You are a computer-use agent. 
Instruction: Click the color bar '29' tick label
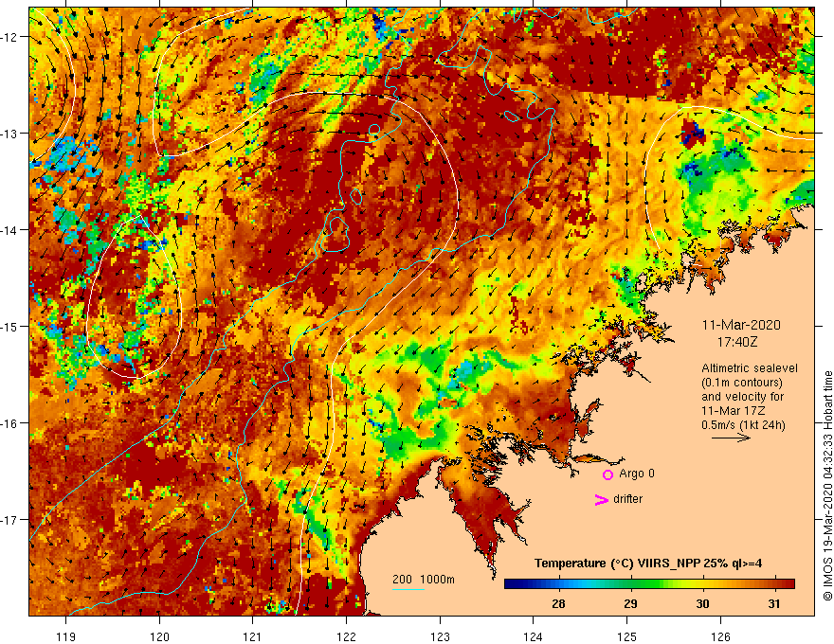pos(630,603)
